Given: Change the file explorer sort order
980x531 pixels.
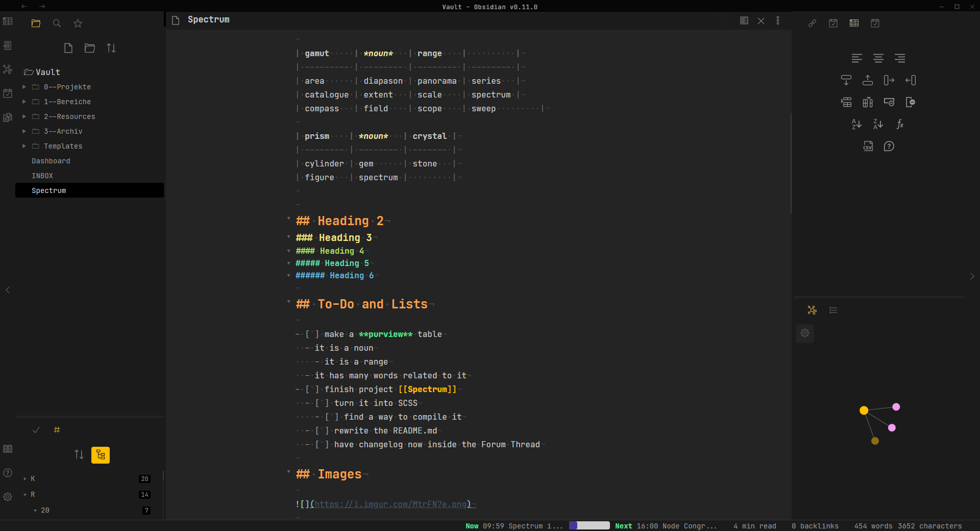Looking at the screenshot, I should click(x=111, y=48).
